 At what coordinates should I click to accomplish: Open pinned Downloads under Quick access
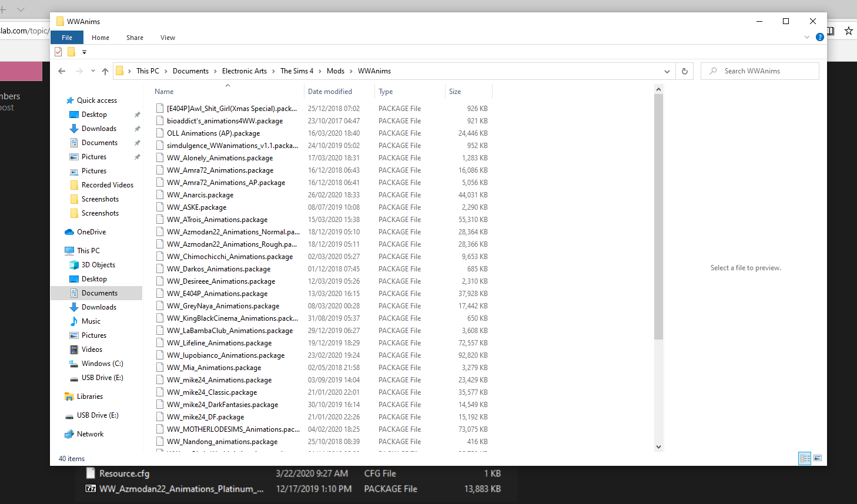point(99,129)
